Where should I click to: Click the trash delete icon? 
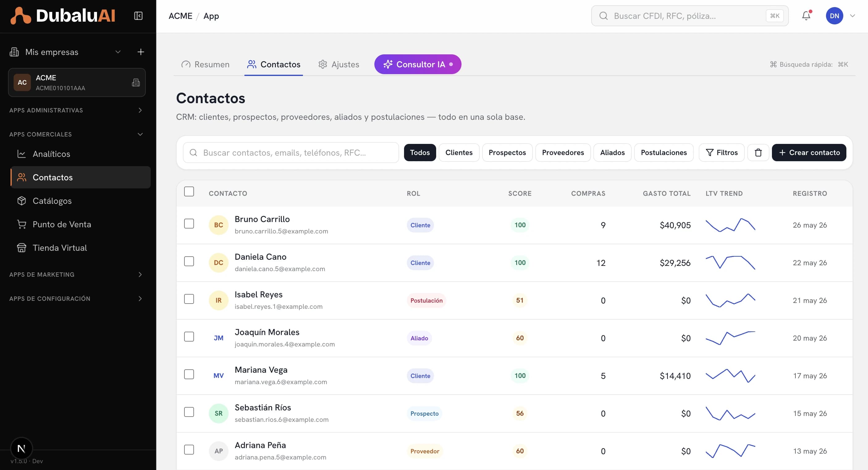tap(758, 153)
